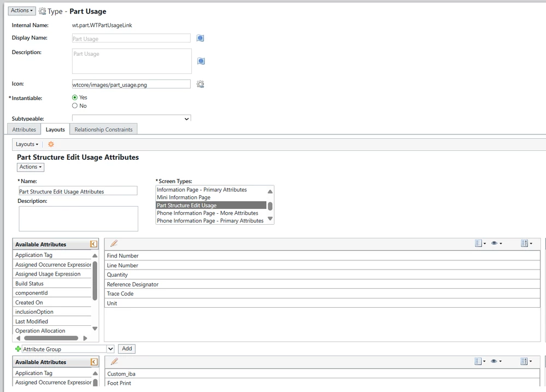This screenshot has height=392, width=546.
Task: Click the gear Type icon beside the title
Action: click(42, 11)
